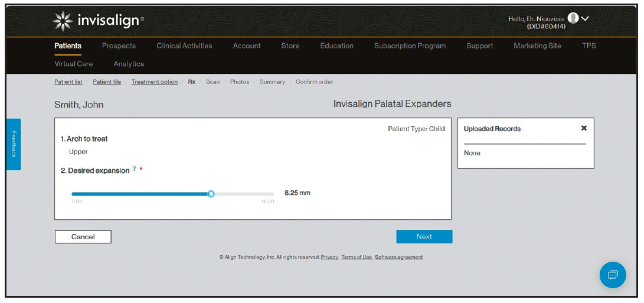
Task: Click patient name 'Smith, John'
Action: [x=79, y=105]
